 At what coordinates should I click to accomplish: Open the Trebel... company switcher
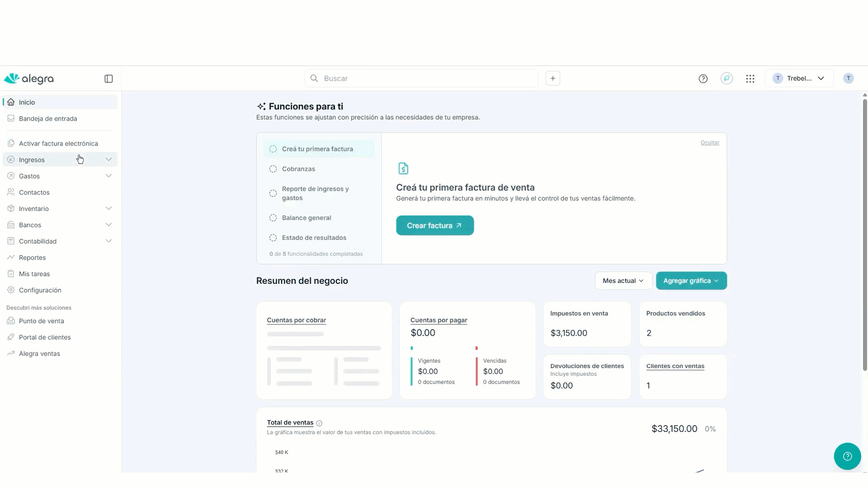click(x=799, y=78)
